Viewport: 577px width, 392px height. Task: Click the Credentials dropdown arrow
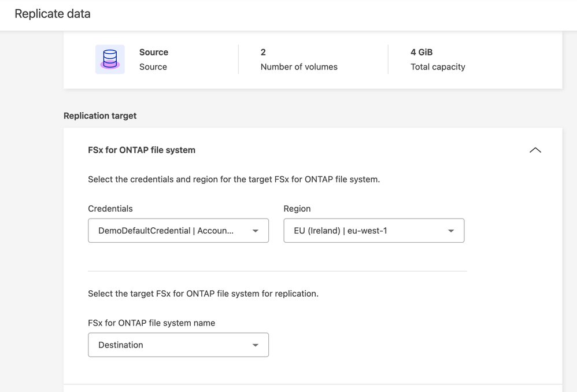[255, 231]
